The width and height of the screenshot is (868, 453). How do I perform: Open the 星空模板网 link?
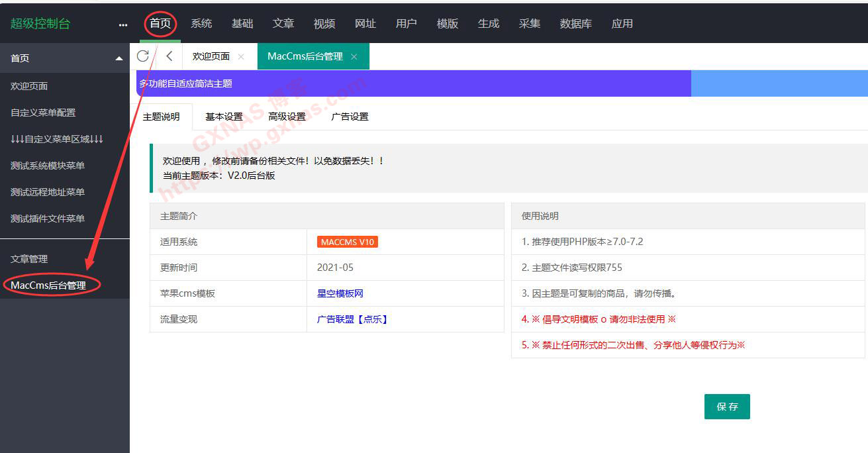point(340,293)
